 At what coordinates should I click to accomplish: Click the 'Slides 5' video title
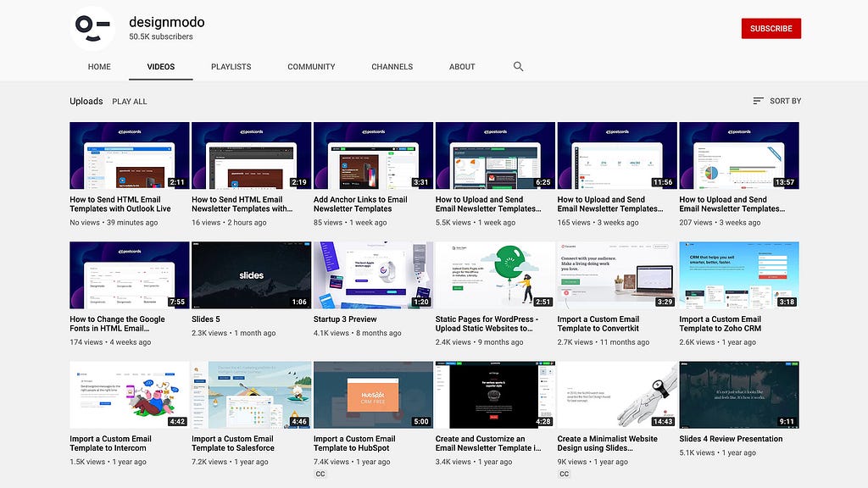coord(206,319)
